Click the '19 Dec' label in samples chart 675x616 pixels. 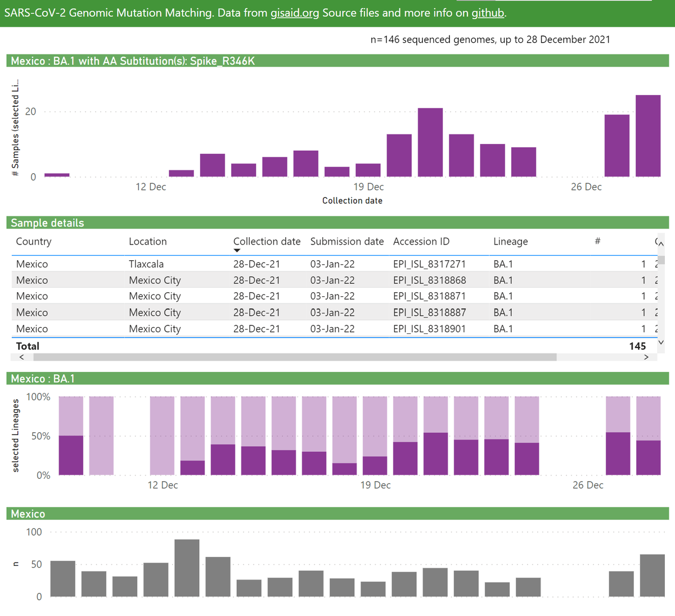pos(368,187)
